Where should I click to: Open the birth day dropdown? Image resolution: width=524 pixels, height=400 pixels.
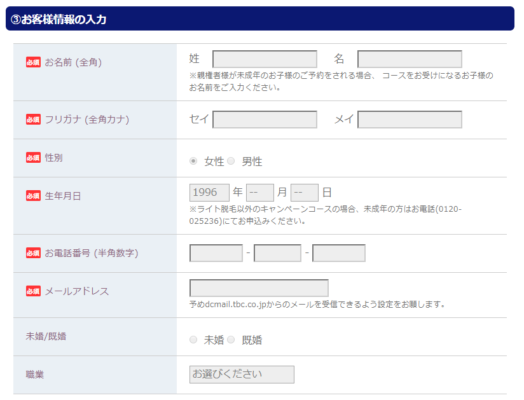(304, 192)
